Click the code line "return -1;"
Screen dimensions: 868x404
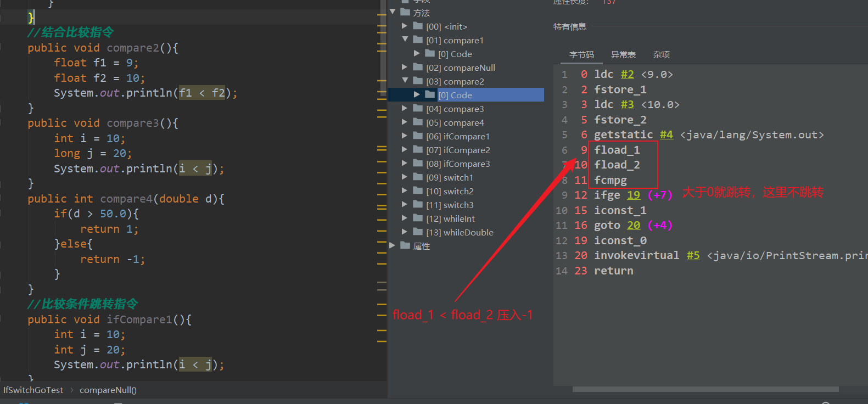[x=113, y=259]
